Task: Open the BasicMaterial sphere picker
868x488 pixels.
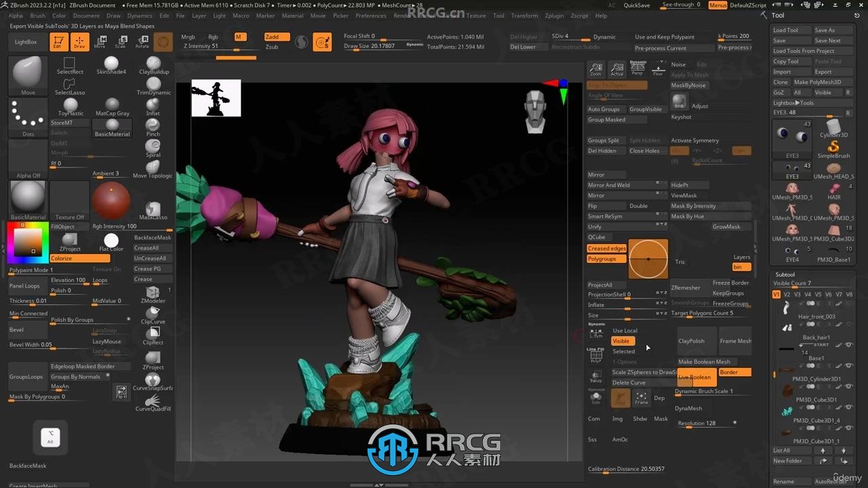Action: click(28, 201)
